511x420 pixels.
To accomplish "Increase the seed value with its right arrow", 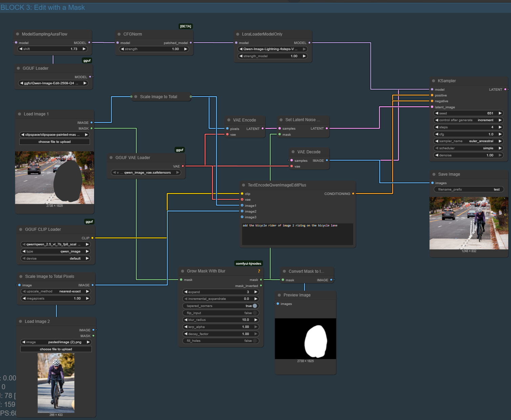I will coord(500,113).
